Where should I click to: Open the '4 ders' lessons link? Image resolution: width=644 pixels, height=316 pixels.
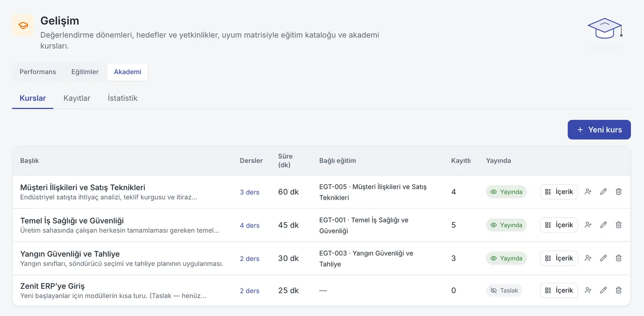249,225
